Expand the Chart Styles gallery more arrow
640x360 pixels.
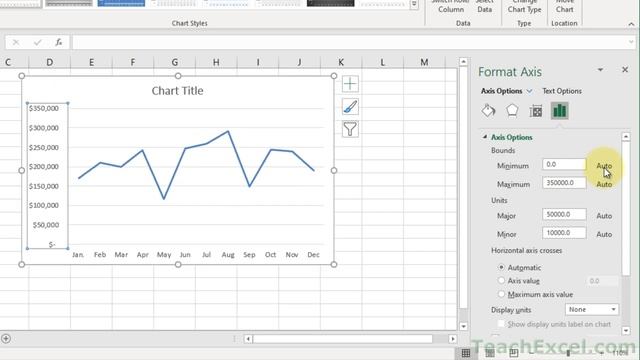[414, 4]
